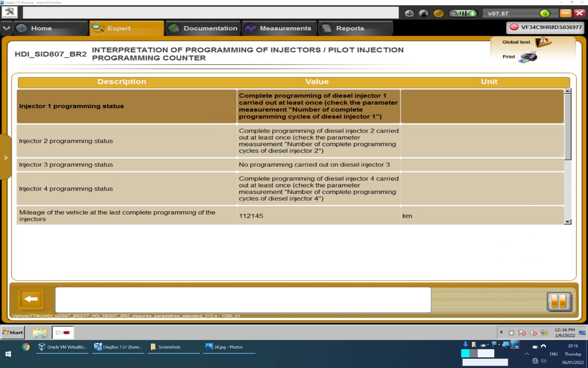Expand the left side panel arrow tab
This screenshot has height=368, width=588.
coord(6,158)
